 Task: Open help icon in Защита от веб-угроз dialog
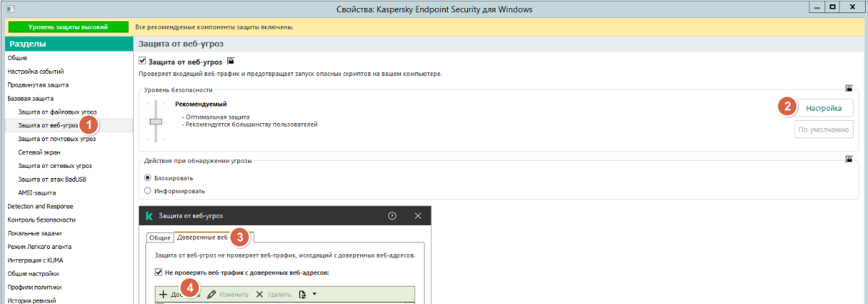point(393,216)
